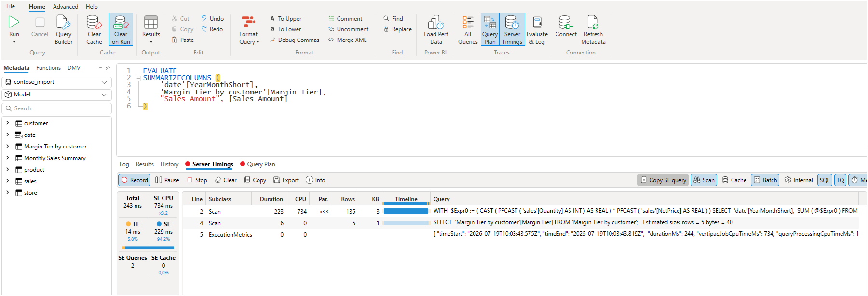Switch to the Functions pane tab
868x296 pixels.
tap(48, 68)
